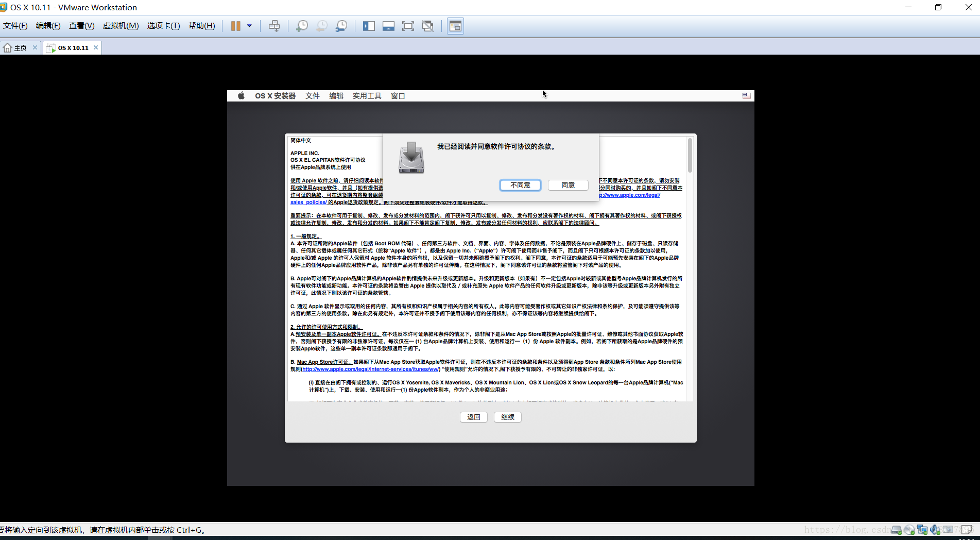Open the 选项卡(T) menu

163,26
